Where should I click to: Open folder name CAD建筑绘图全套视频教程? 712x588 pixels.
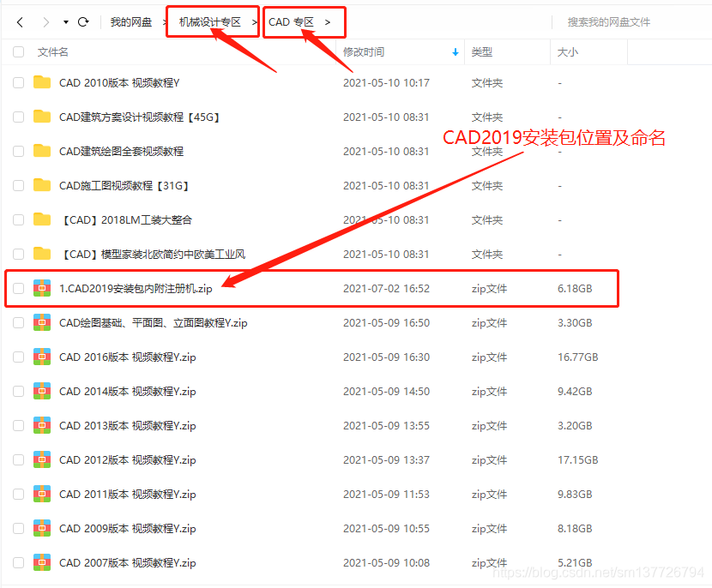pos(121,152)
